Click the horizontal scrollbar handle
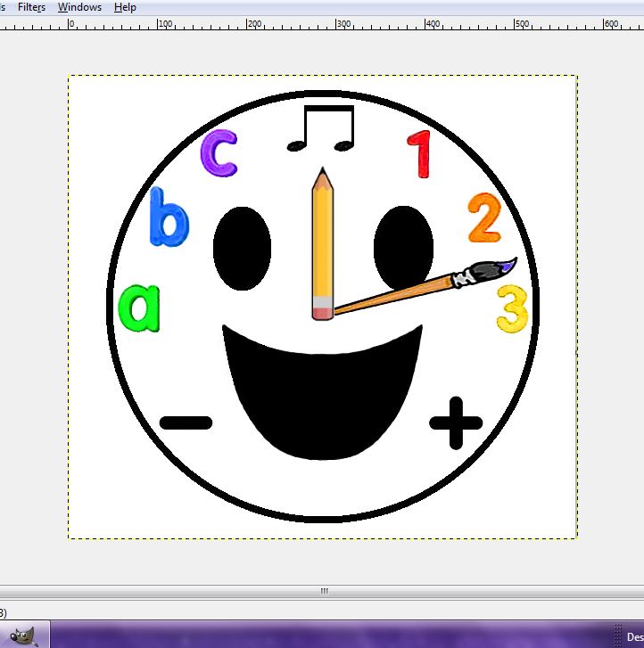 (324, 591)
